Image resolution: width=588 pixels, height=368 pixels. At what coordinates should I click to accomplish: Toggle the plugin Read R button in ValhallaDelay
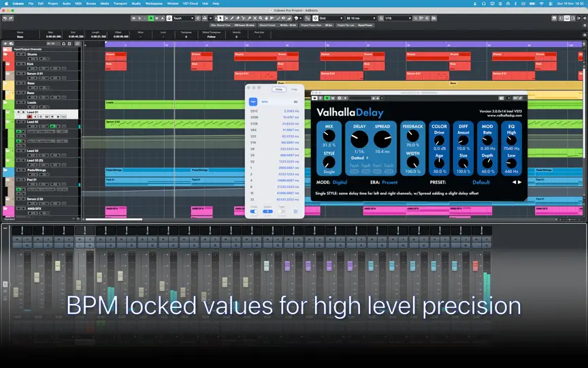(x=327, y=98)
